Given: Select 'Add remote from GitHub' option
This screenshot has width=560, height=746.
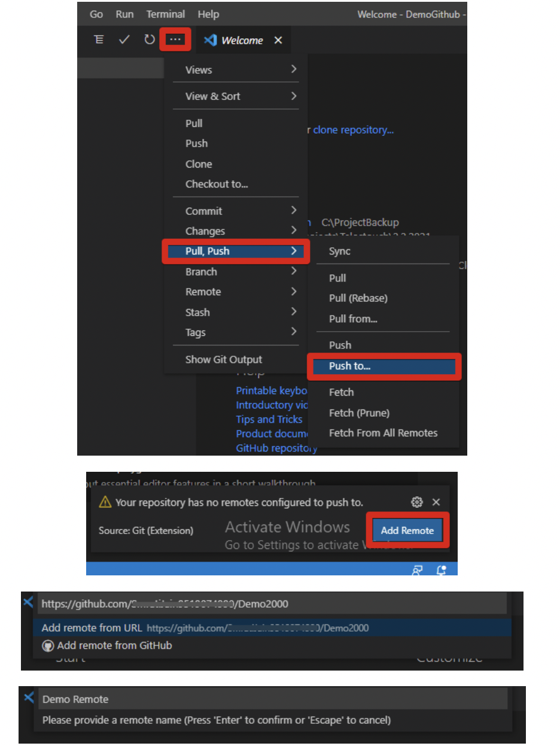Looking at the screenshot, I should 114,645.
